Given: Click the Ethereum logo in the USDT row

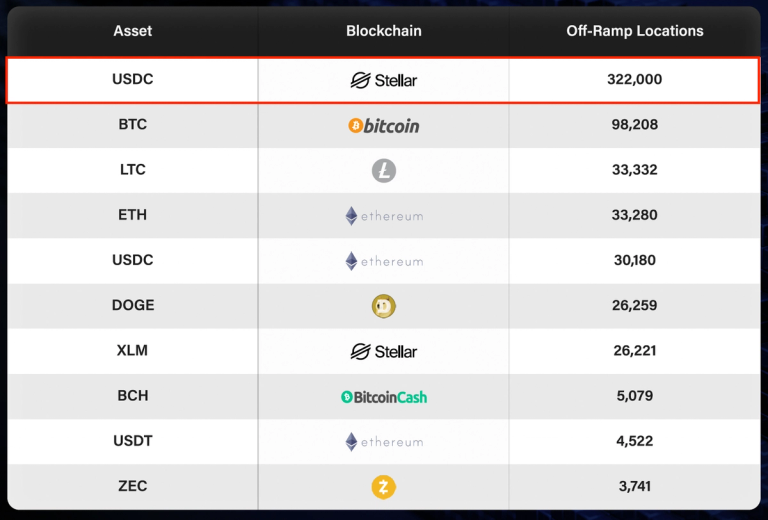Looking at the screenshot, I should click(x=384, y=442).
